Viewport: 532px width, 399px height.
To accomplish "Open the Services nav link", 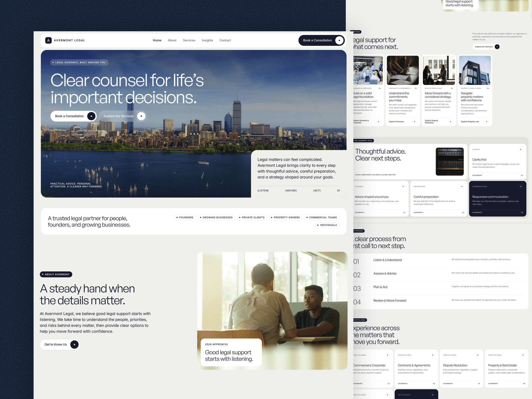I will (189, 40).
